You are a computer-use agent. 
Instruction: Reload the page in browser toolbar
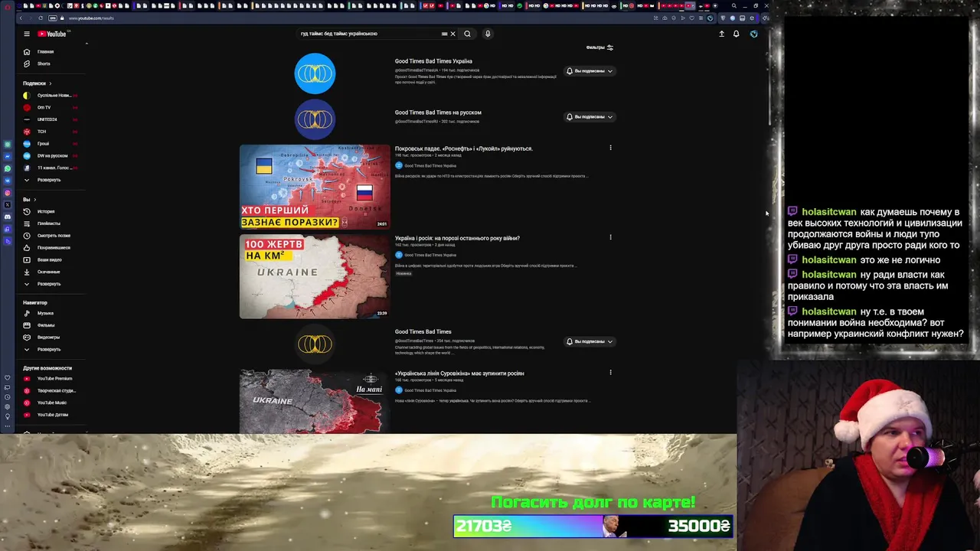[41, 18]
